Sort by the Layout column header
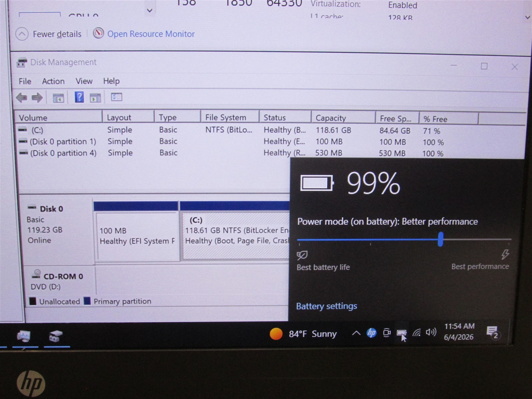 click(x=128, y=117)
